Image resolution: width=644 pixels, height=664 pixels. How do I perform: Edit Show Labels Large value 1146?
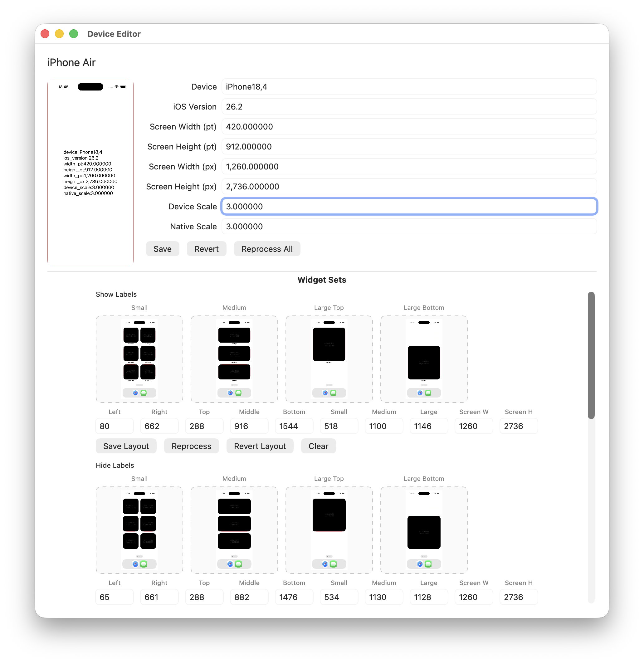click(x=428, y=426)
